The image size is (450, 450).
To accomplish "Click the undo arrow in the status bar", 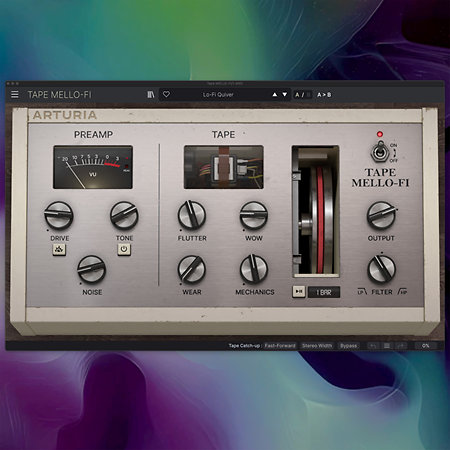I will click(x=373, y=346).
